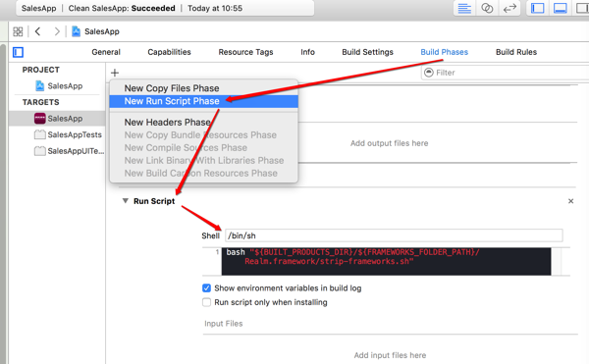Image resolution: width=589 pixels, height=364 pixels.
Task: Click the 'Input Files' label
Action: tap(224, 324)
